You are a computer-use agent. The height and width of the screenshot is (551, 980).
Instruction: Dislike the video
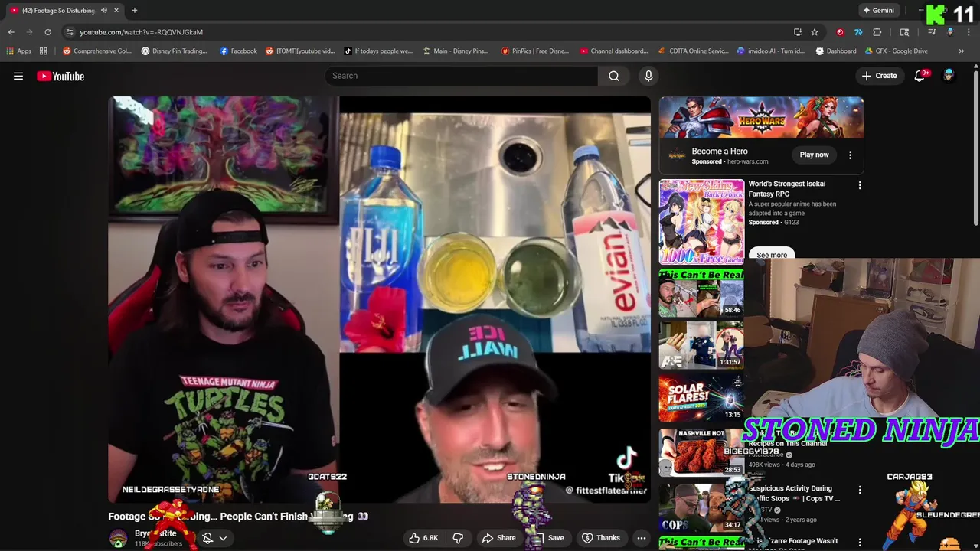(458, 538)
